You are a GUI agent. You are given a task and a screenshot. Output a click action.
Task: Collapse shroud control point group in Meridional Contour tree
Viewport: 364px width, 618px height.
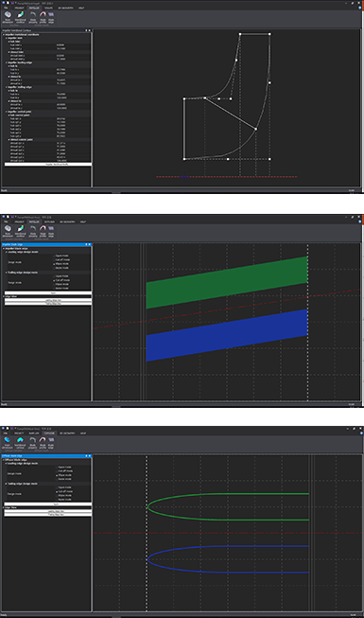pos(9,139)
